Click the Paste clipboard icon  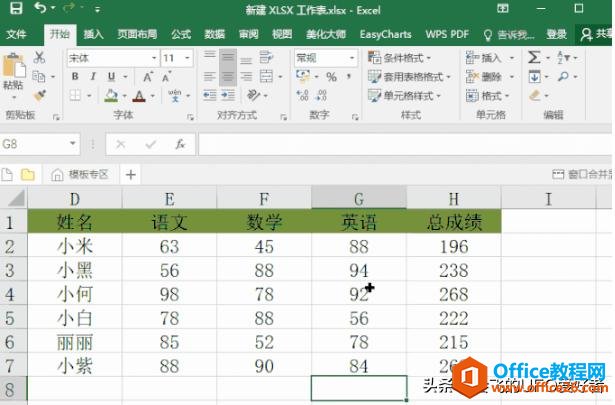click(13, 66)
